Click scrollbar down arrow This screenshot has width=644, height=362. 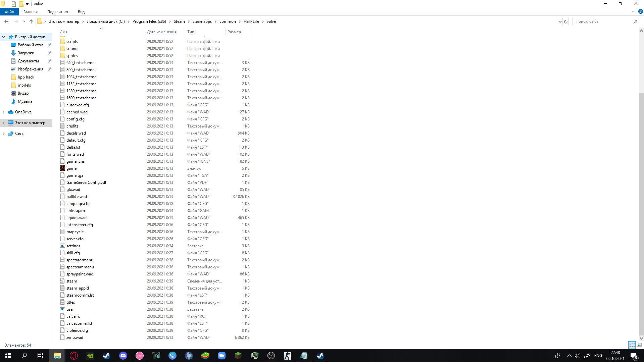pos(641,338)
